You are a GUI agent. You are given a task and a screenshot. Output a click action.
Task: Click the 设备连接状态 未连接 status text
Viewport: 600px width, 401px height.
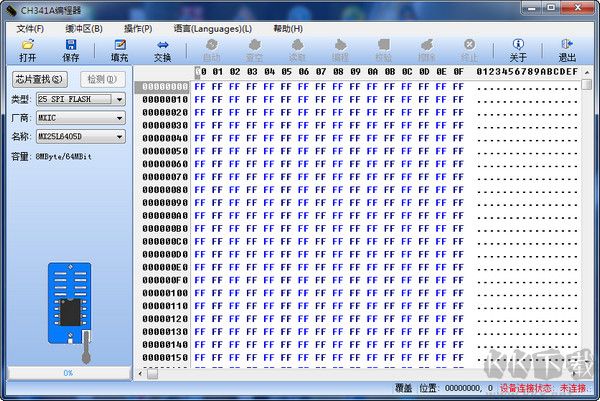coord(543,388)
